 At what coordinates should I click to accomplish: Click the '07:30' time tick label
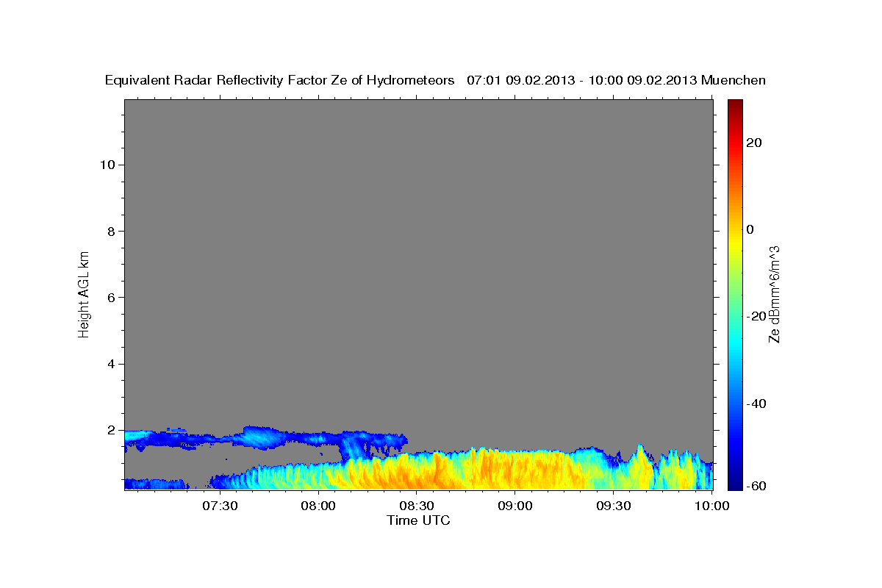tap(220, 506)
